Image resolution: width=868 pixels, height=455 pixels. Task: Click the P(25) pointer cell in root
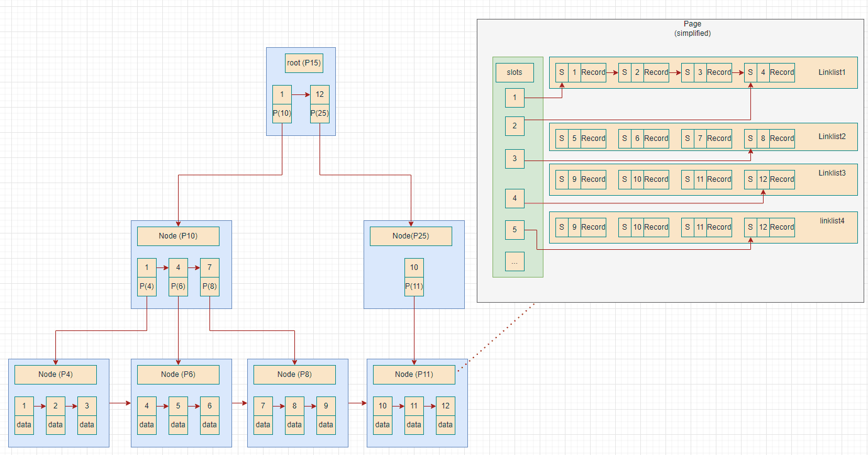pyautogui.click(x=320, y=113)
